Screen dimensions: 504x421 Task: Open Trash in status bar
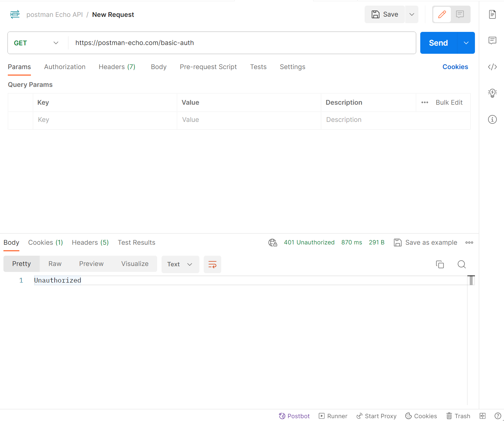(x=458, y=416)
